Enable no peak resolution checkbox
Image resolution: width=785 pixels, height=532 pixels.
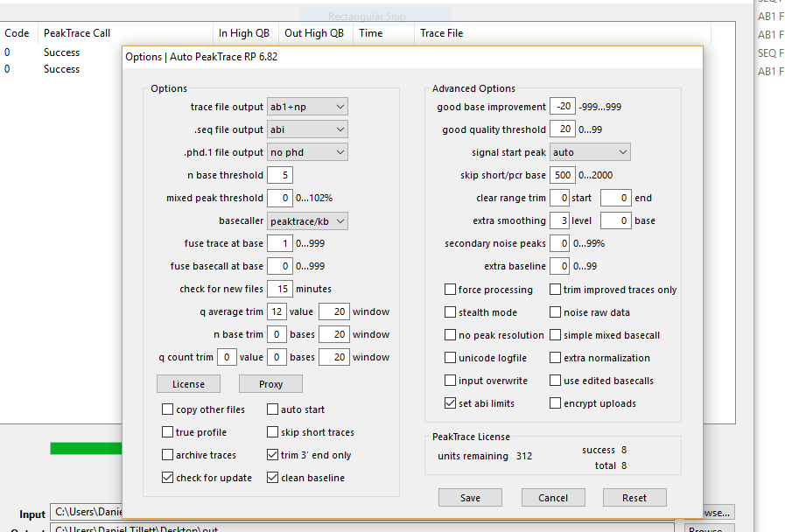coord(450,335)
